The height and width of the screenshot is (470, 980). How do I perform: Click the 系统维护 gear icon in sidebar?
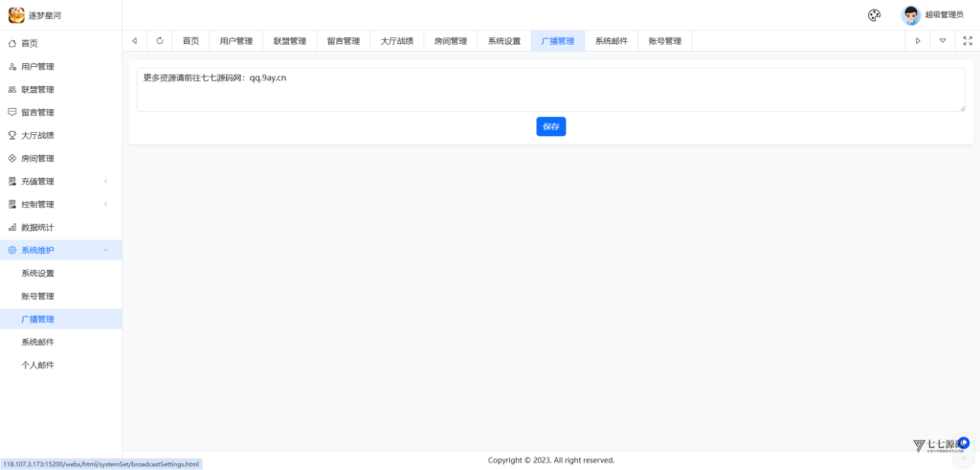[11, 250]
